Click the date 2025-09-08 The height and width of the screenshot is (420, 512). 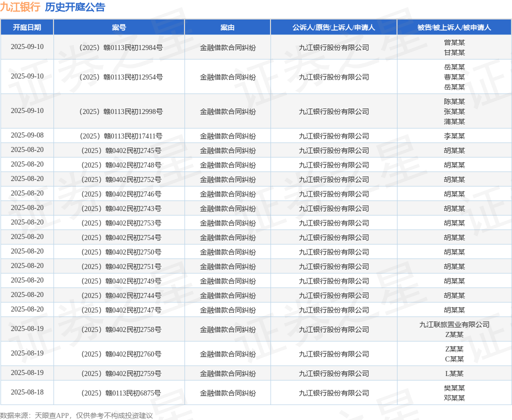[x=27, y=135]
